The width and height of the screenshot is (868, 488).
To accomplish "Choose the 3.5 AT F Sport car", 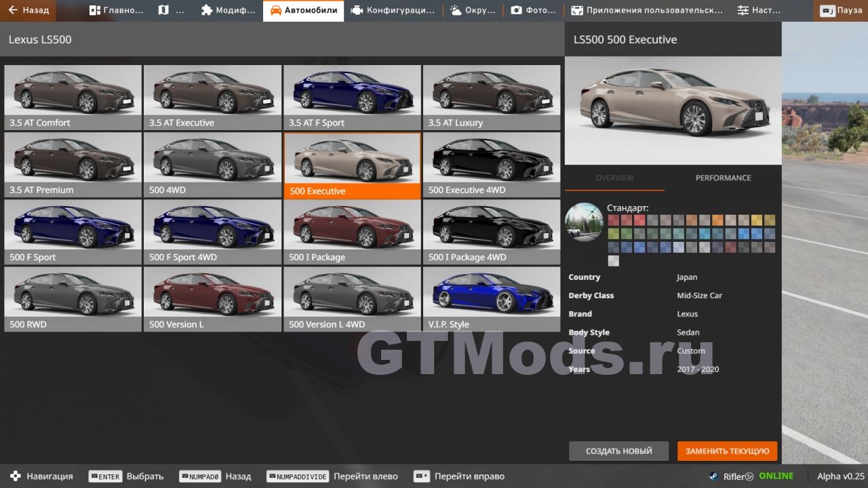I will 352,97.
